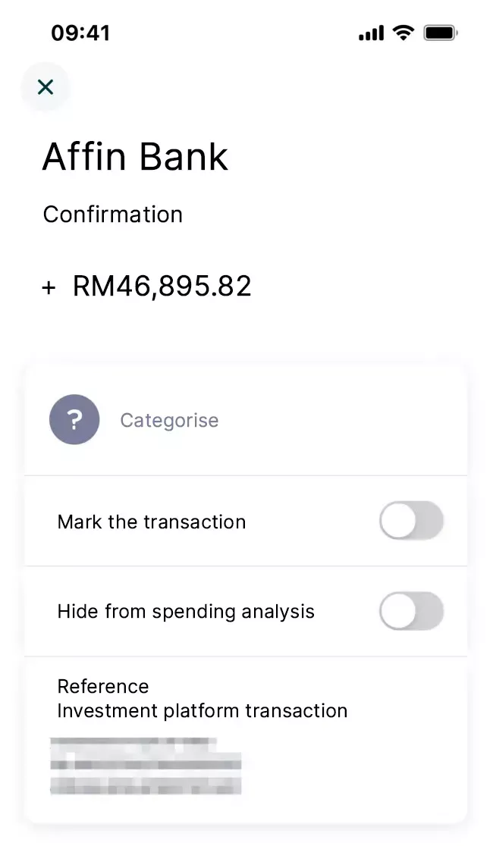Select the Investment platform transaction text
Image resolution: width=493 pixels, height=868 pixels.
(203, 710)
